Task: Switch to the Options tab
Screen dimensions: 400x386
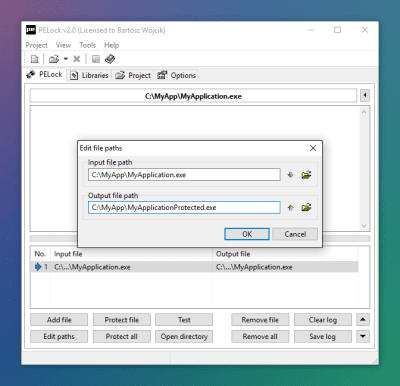Action: (x=177, y=75)
